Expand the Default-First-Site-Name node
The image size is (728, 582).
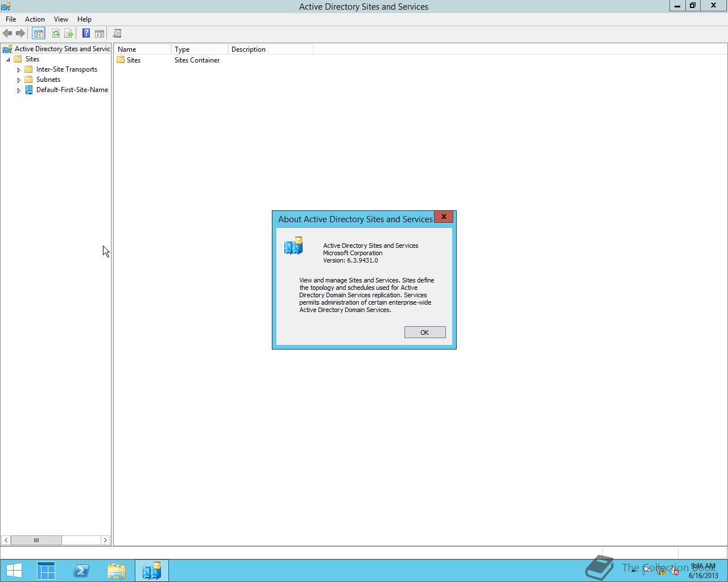[19, 90]
